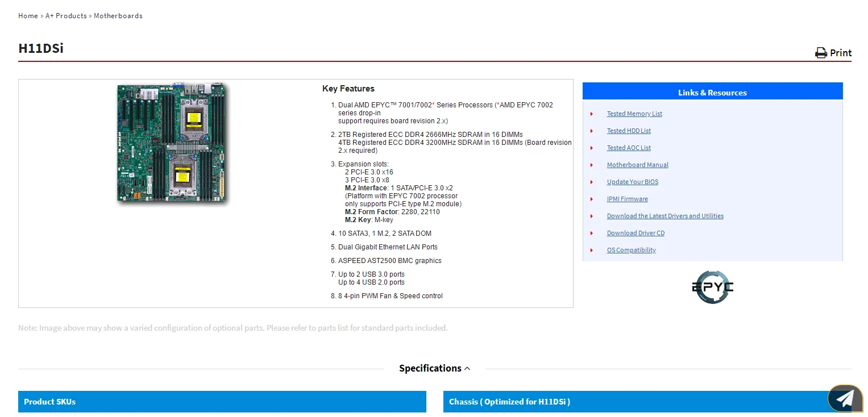Click the red arrow beside Tested Memory List

(592, 114)
